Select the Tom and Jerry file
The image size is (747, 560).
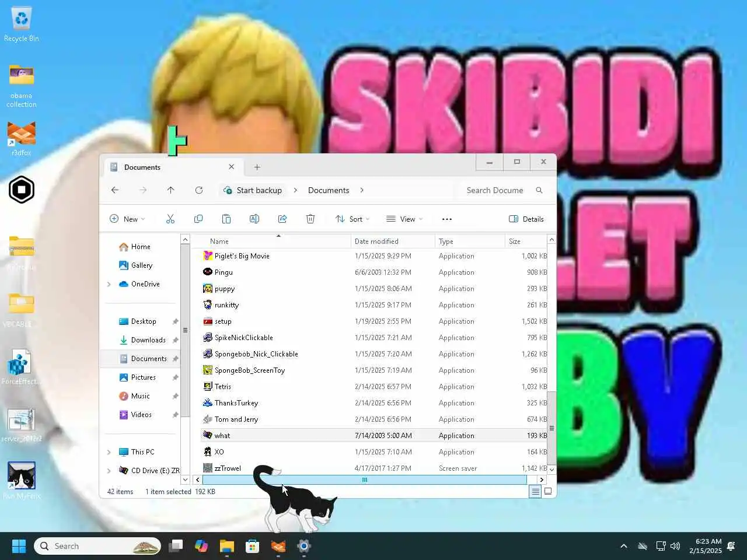[x=373, y=419]
